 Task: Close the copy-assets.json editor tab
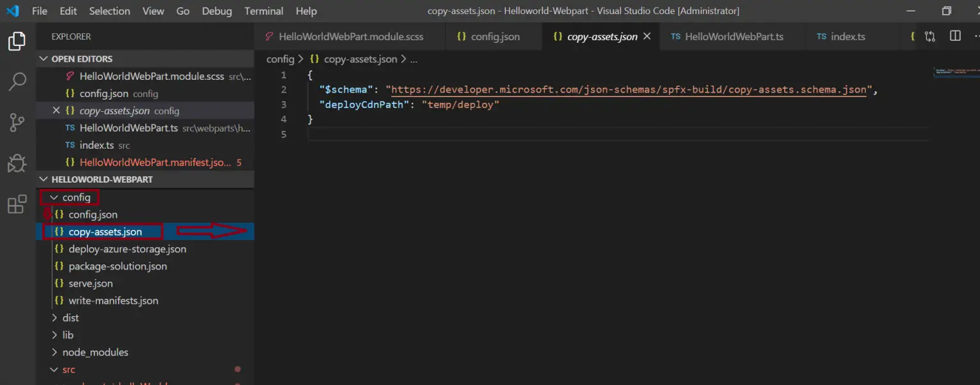(647, 36)
